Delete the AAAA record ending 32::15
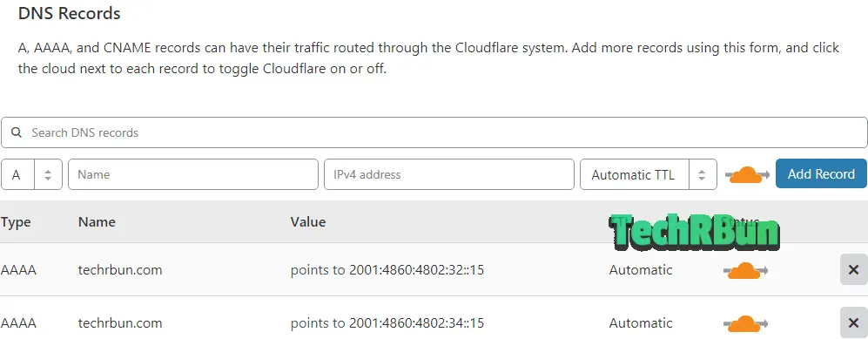The height and width of the screenshot is (339, 868). (x=853, y=270)
